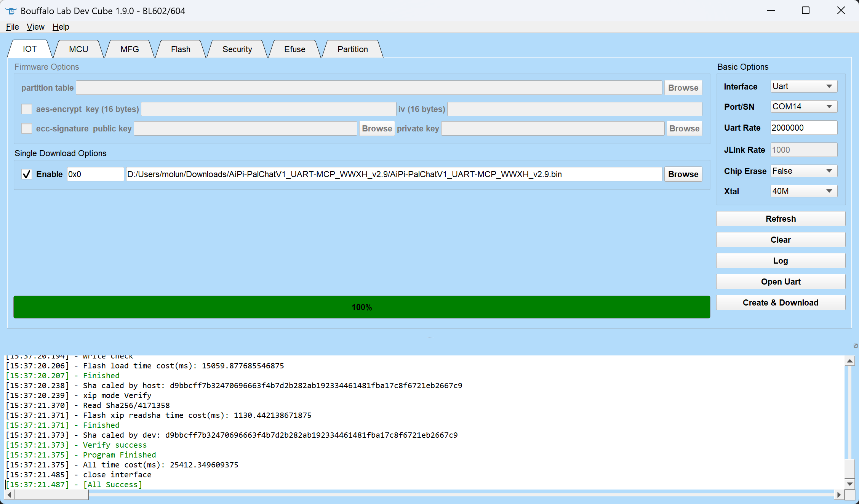Viewport: 859px width, 504px height.
Task: Click 'Sha caled by dev' log line
Action: [x=232, y=435]
